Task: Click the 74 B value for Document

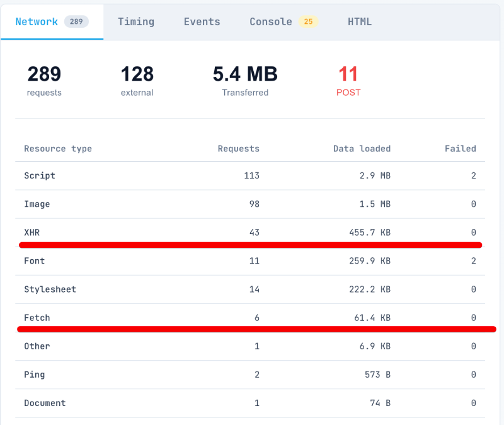Action: pos(381,403)
